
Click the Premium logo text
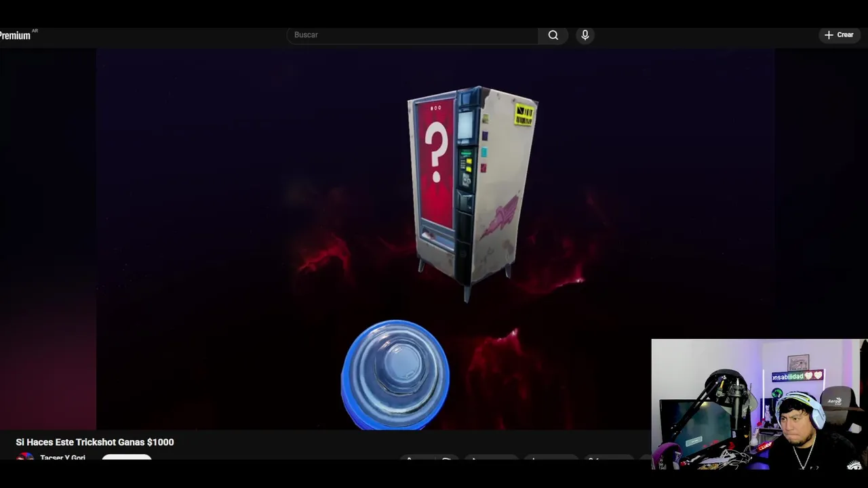[15, 35]
